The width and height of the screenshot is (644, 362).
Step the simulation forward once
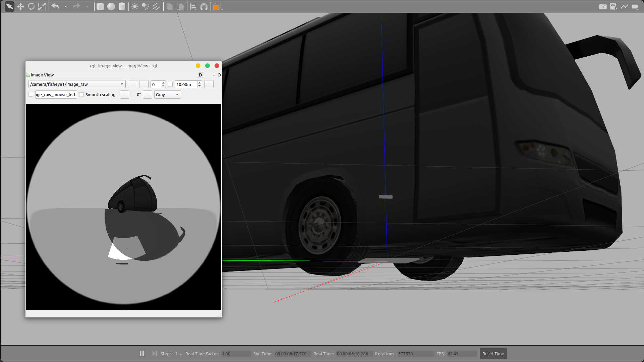tap(155, 354)
